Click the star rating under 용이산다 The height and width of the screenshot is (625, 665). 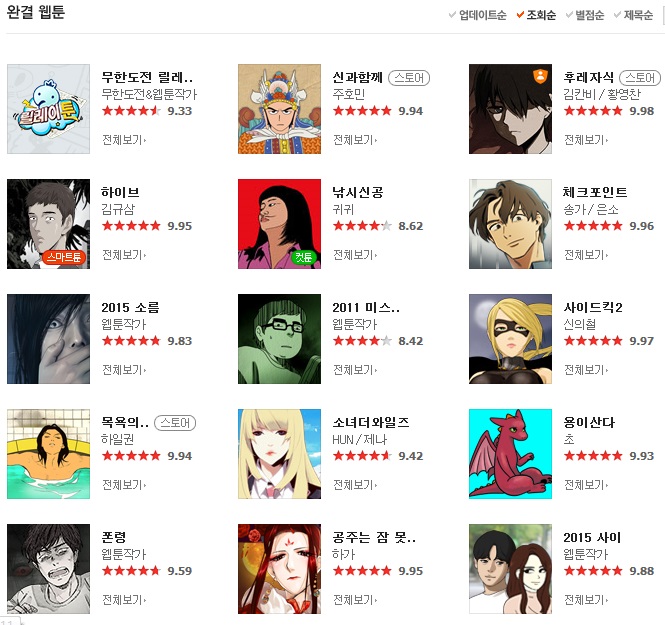(592, 455)
